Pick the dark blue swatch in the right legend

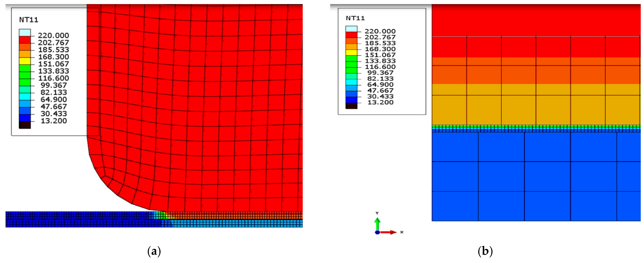351,100
